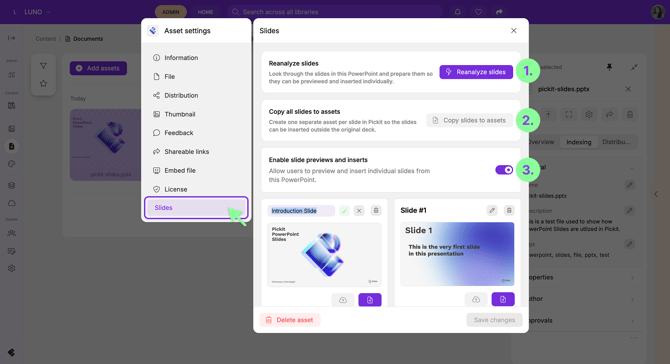The width and height of the screenshot is (670, 364).
Task: Switch to the HOME tab
Action: tap(205, 12)
